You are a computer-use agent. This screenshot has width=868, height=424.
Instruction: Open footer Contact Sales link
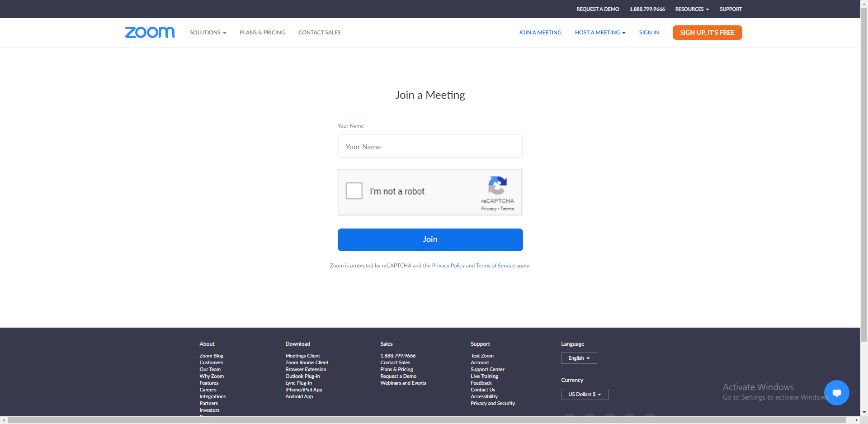(396, 362)
